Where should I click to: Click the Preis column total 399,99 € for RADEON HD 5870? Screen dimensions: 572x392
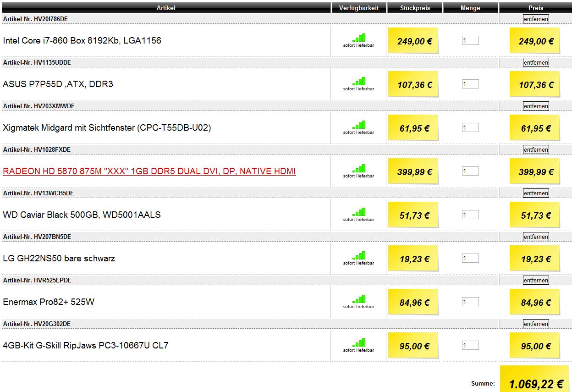(x=536, y=172)
